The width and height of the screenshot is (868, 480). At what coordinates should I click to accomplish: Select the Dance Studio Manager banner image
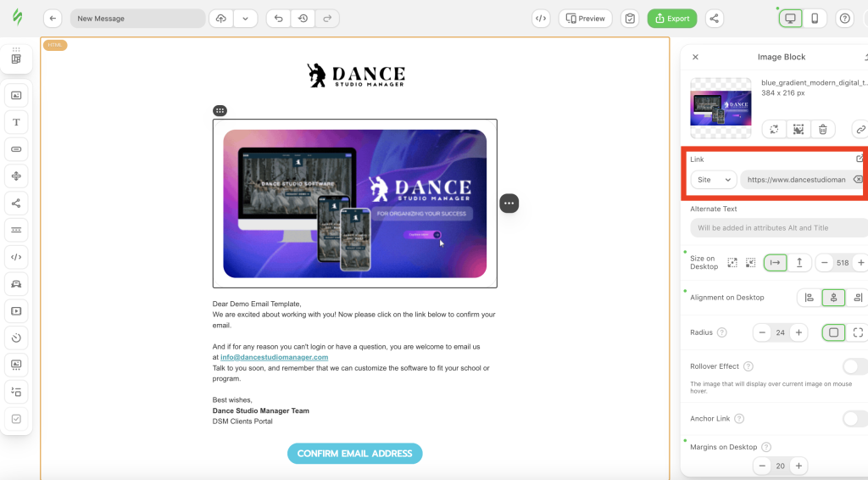[355, 204]
